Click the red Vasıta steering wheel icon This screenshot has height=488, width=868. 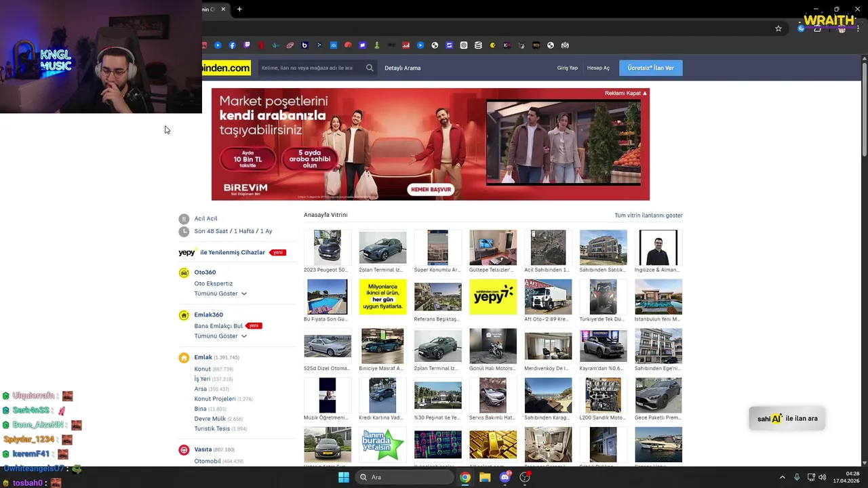[x=184, y=449]
